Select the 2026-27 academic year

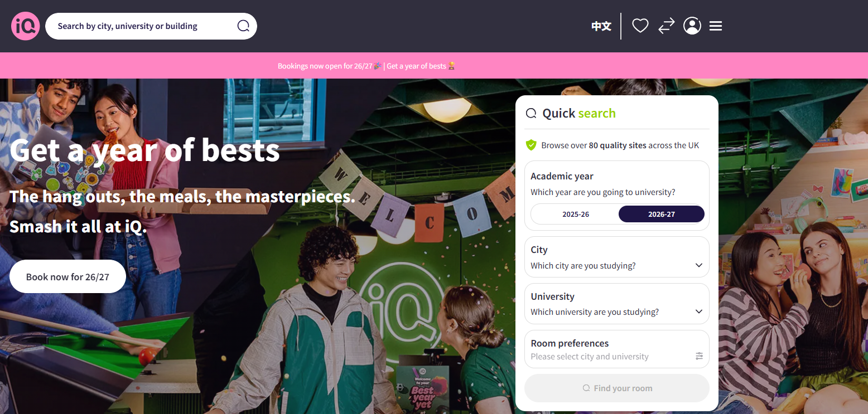click(x=661, y=213)
